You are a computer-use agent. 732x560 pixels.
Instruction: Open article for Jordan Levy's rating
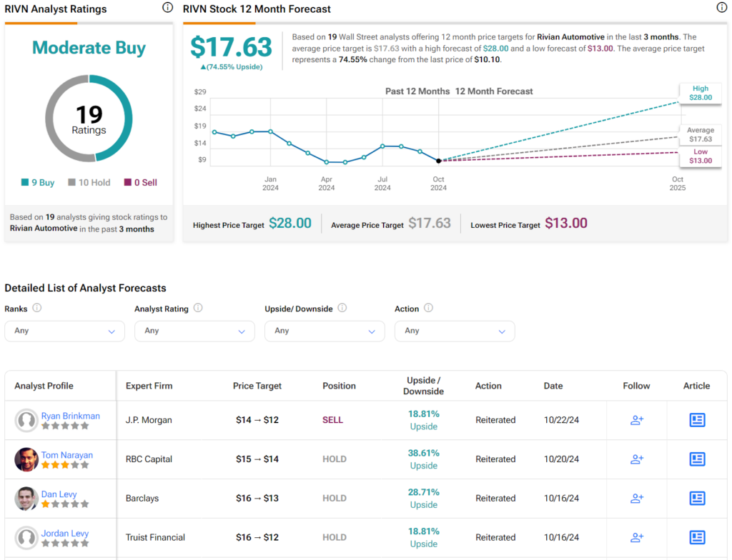click(x=697, y=537)
